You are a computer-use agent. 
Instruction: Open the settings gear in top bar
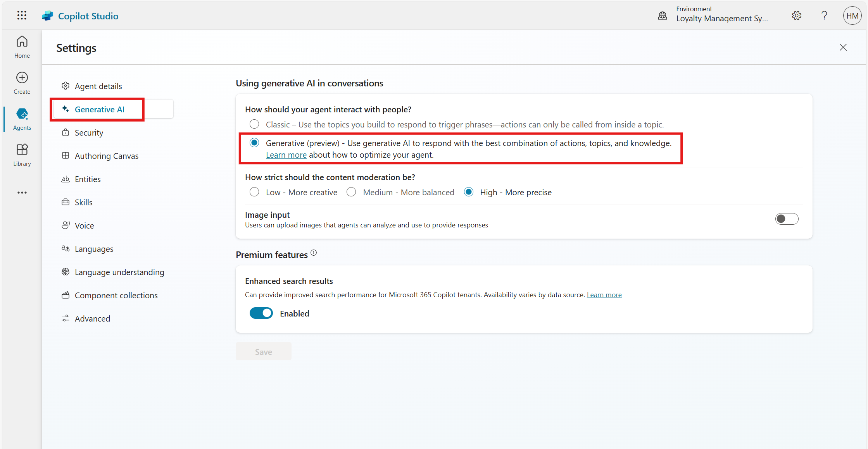point(796,15)
